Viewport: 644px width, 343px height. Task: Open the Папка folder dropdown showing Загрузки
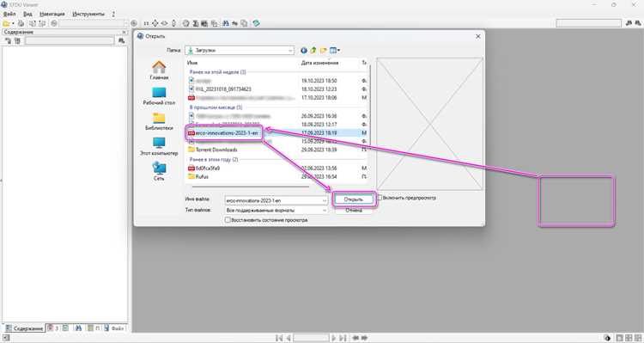[x=240, y=50]
